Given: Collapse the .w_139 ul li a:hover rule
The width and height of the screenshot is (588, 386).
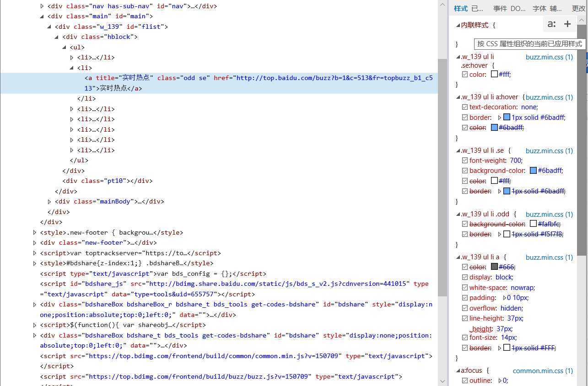Looking at the screenshot, I should click(458, 97).
